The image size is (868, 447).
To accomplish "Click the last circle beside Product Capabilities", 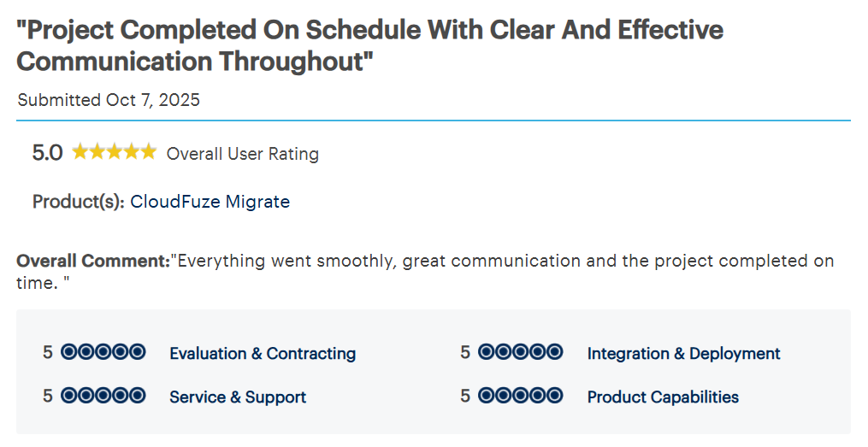I will point(554,396).
